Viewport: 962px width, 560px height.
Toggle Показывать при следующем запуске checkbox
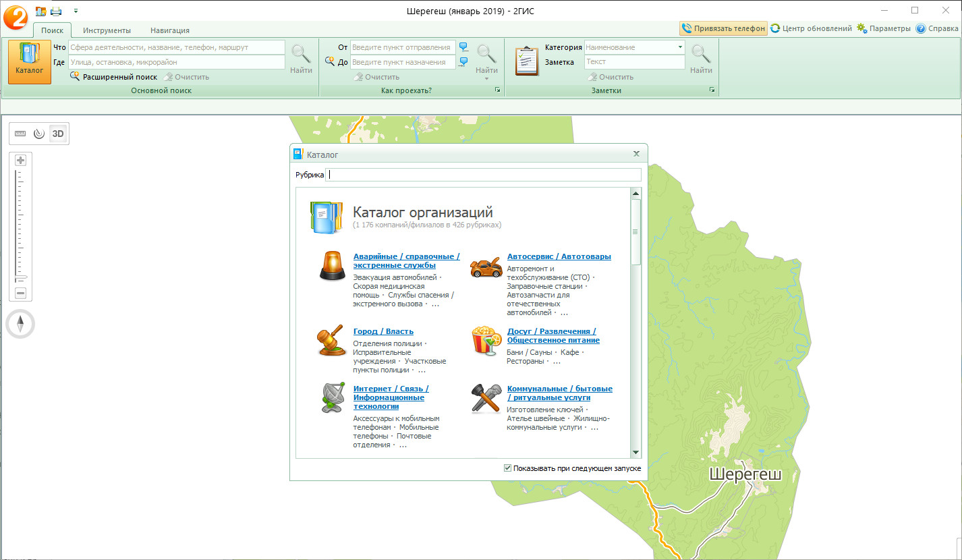pos(508,468)
